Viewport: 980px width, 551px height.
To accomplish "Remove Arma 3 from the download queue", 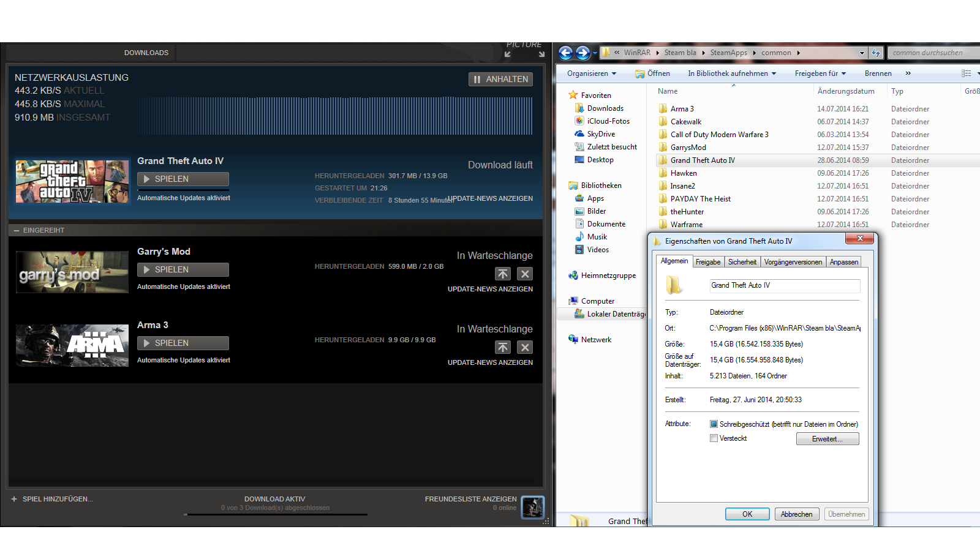I will tap(525, 347).
